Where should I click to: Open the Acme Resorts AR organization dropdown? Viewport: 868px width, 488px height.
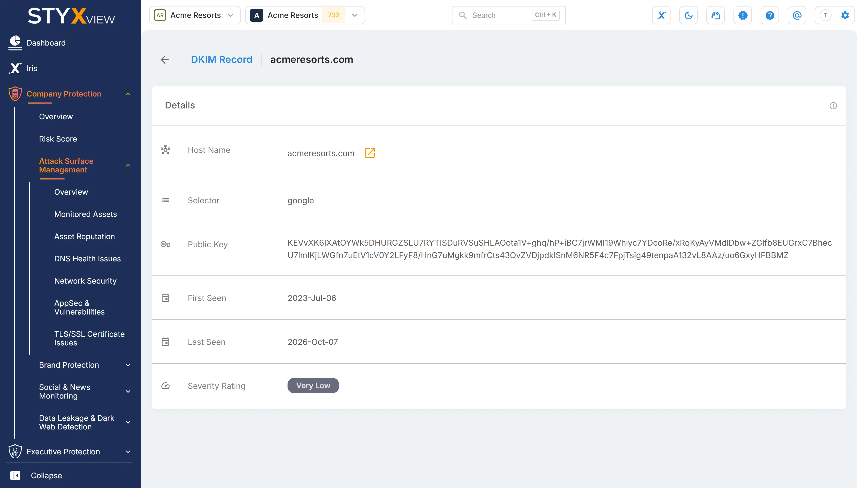(195, 15)
